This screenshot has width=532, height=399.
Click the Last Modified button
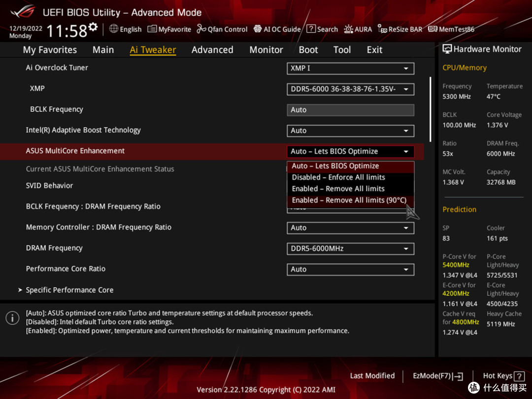[x=372, y=376]
